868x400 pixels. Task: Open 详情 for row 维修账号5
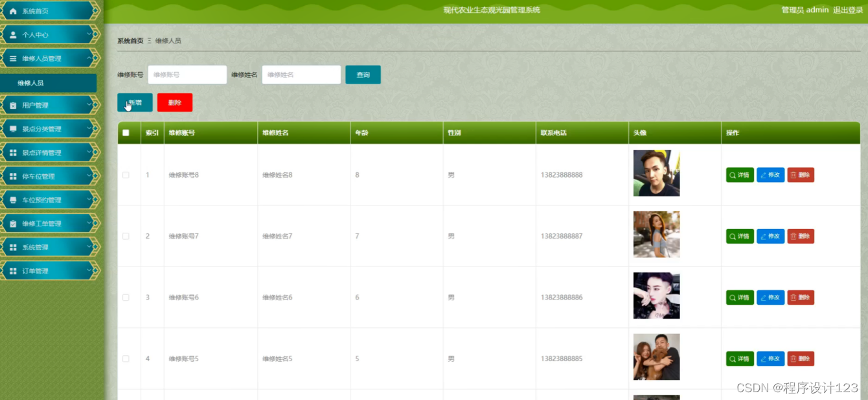(x=740, y=359)
